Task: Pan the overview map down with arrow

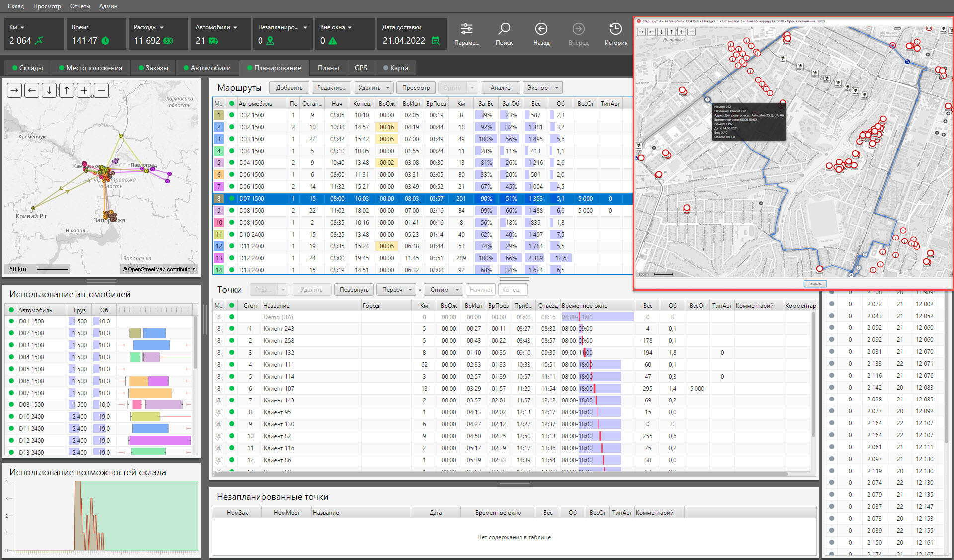Action: (49, 90)
